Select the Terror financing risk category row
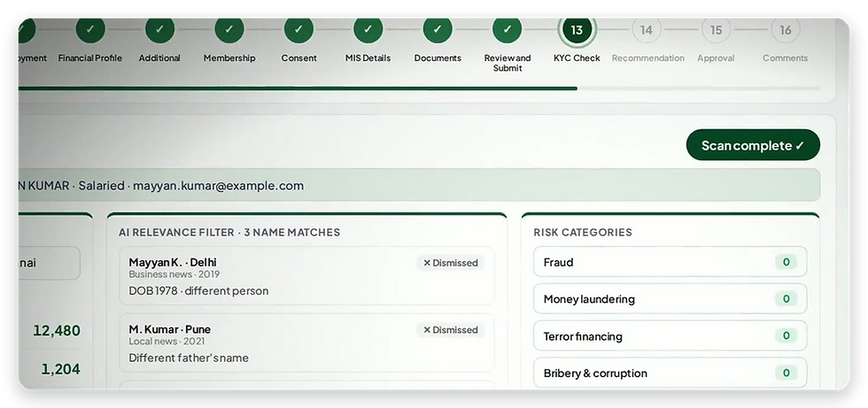 [670, 336]
